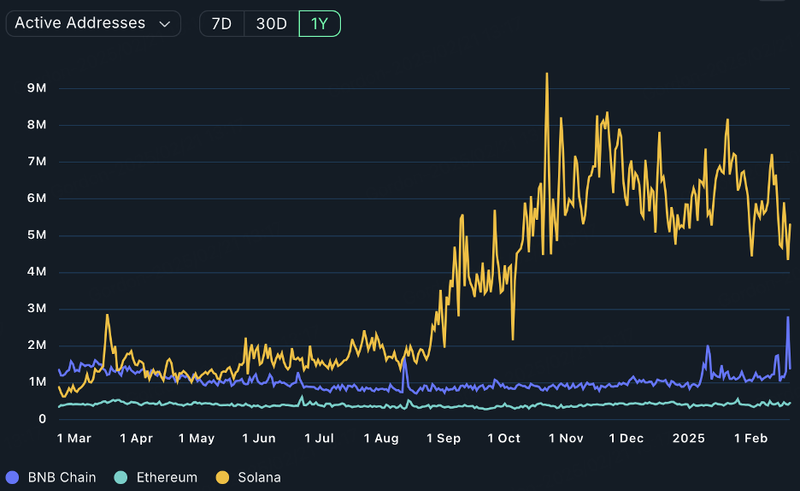Click the 1 Sep x-axis label
Screen dimensions: 800x491
click(444, 438)
